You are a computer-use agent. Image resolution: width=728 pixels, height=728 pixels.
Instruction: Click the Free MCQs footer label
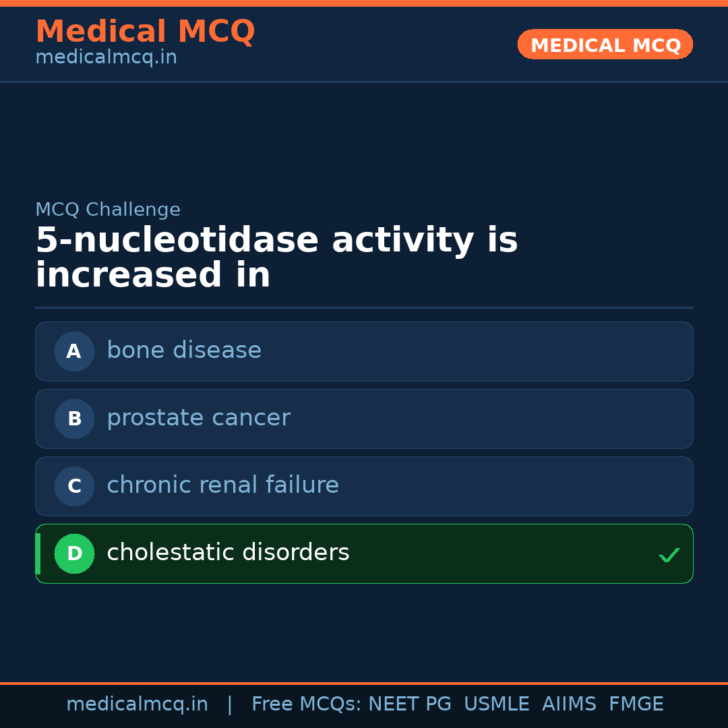pyautogui.click(x=306, y=704)
